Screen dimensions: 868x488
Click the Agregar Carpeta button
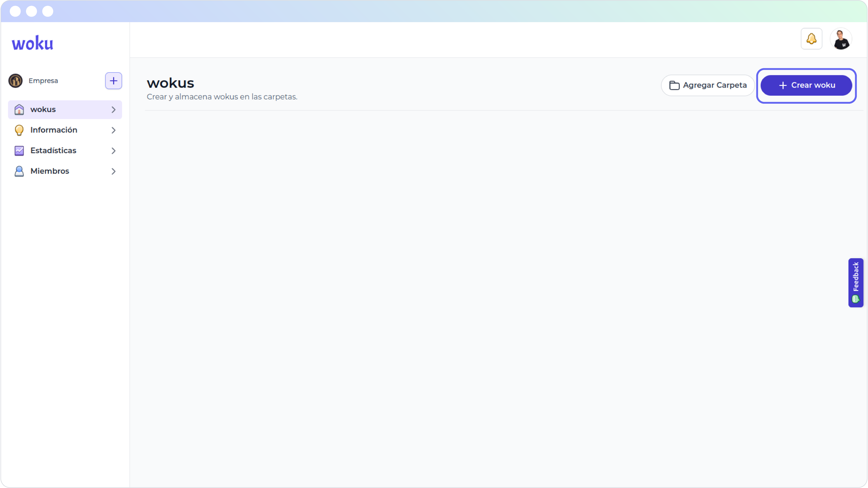click(708, 85)
